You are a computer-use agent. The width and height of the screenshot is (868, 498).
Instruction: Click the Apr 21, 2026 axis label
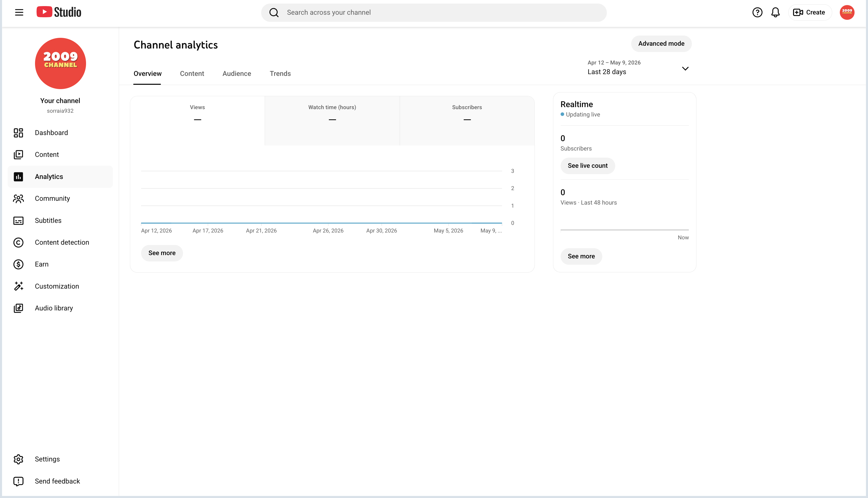(x=261, y=230)
